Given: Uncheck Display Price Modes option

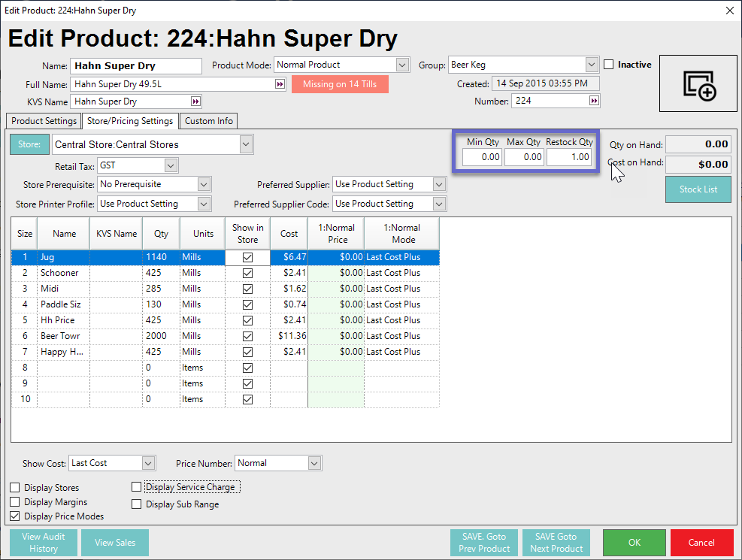Looking at the screenshot, I should (15, 516).
